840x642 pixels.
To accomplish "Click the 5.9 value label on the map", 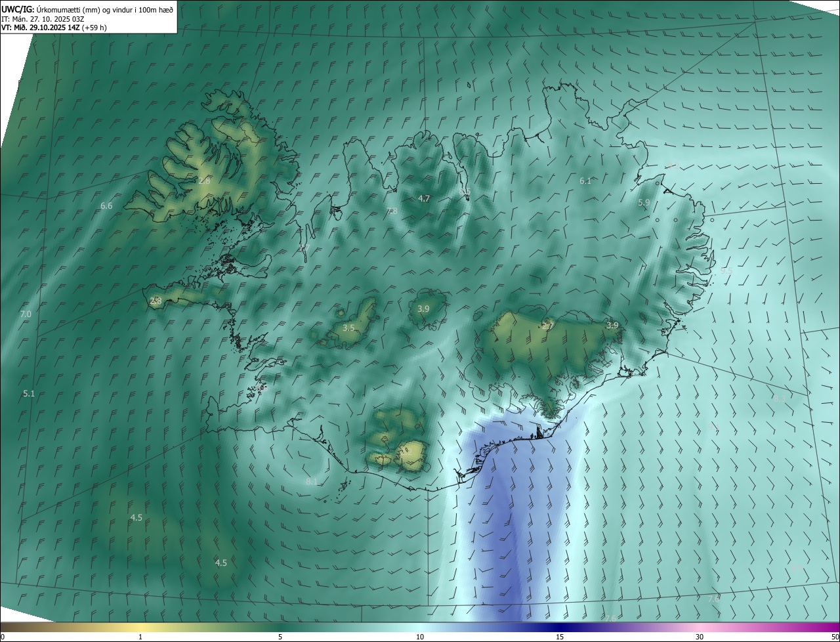I will [x=644, y=203].
